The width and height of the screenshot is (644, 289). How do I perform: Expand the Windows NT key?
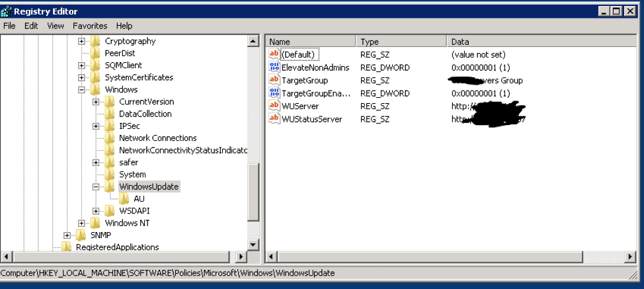82,223
